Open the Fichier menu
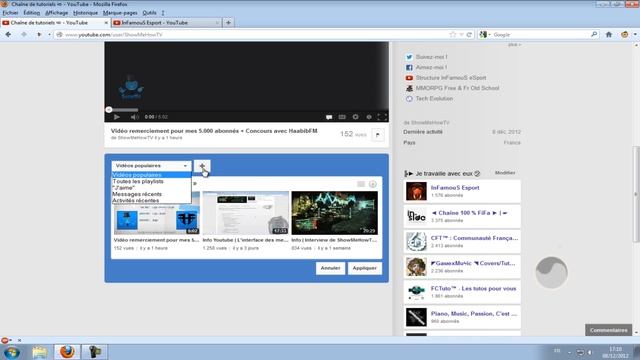640x360 pixels. tap(10, 13)
